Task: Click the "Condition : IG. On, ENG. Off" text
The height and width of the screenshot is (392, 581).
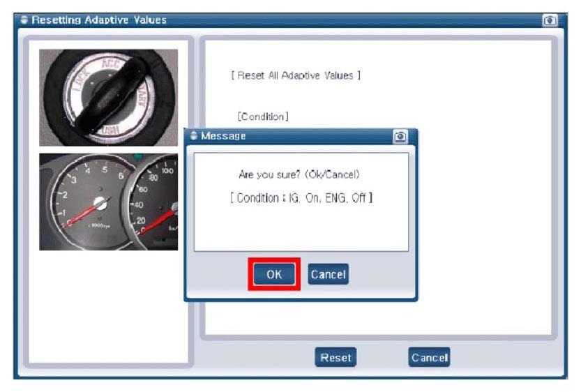Action: [301, 198]
